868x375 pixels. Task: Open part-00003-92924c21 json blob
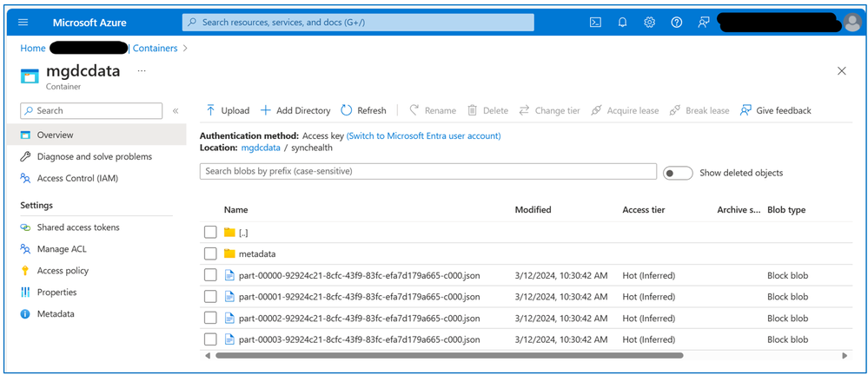(x=359, y=339)
